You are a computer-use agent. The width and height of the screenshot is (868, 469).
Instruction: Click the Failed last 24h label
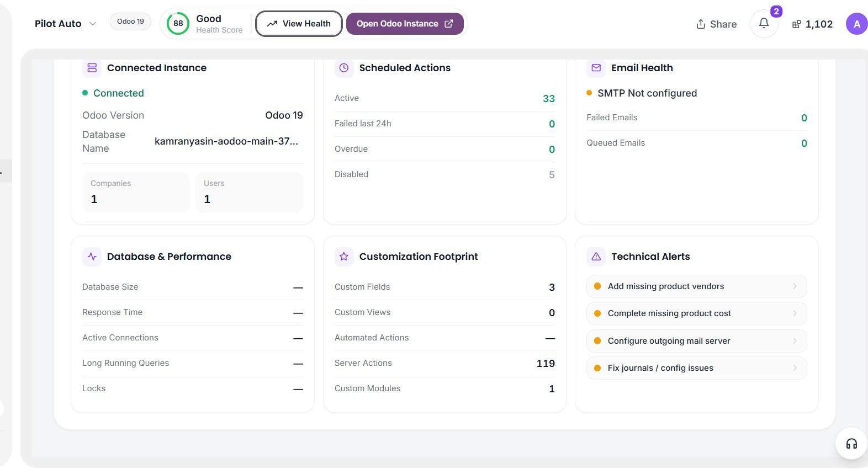pos(363,124)
